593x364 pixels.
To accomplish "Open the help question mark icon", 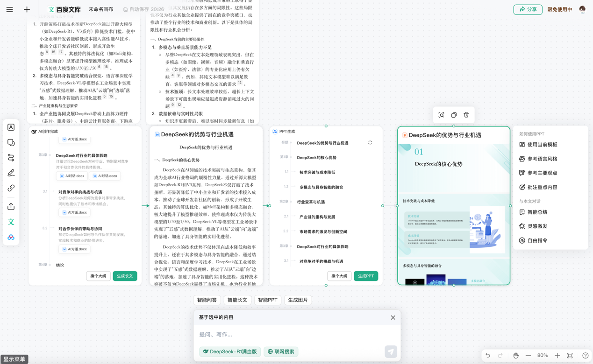I will coord(585,356).
